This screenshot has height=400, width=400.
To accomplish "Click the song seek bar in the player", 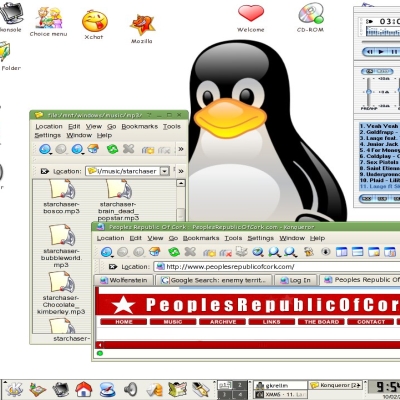I will tap(381, 42).
